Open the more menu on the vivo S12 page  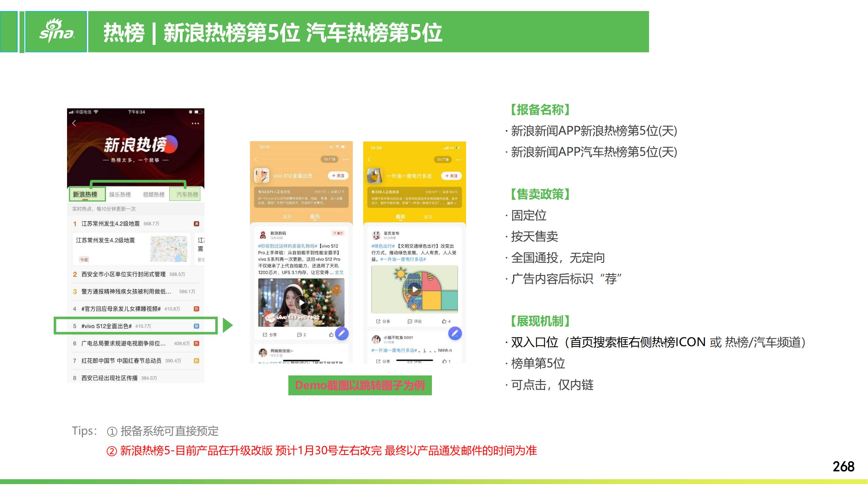(x=345, y=159)
